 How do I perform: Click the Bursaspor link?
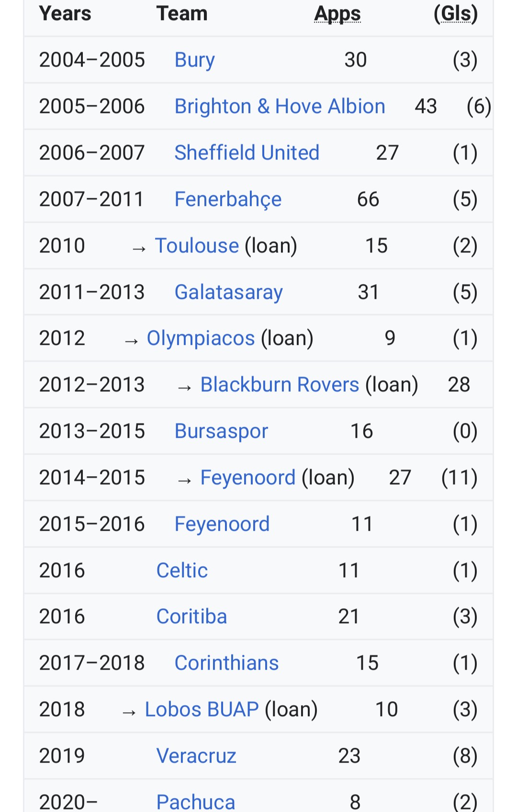221,432
